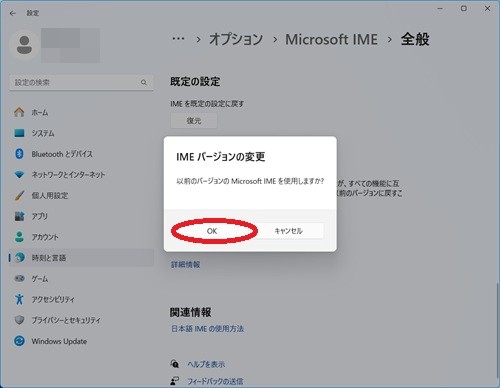The image size is (500, 388).
Task: Open the ホーム menu label
Action: pos(40,112)
